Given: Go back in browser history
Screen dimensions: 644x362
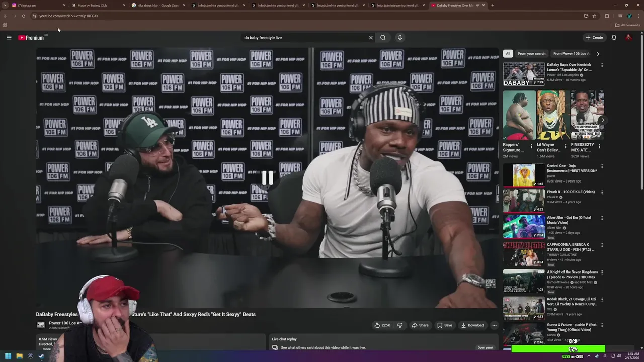Looking at the screenshot, I should (5, 16).
